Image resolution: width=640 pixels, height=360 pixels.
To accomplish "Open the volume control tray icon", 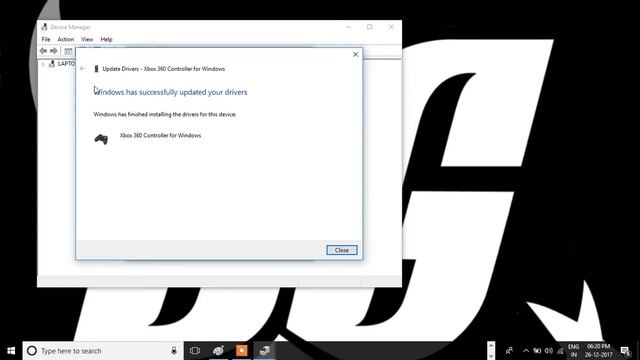I will coord(549,351).
